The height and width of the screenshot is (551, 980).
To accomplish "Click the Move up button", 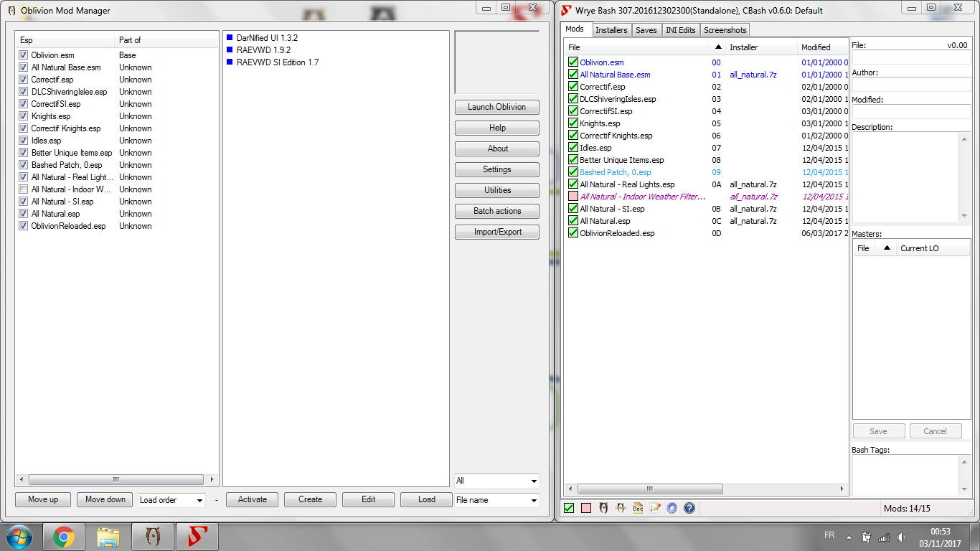I will (44, 499).
